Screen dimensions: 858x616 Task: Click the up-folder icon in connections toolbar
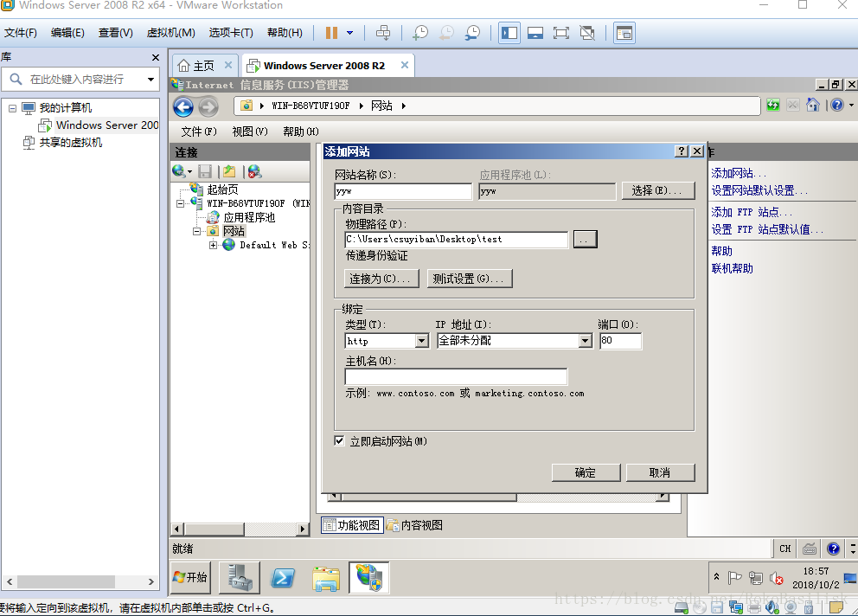coord(229,172)
